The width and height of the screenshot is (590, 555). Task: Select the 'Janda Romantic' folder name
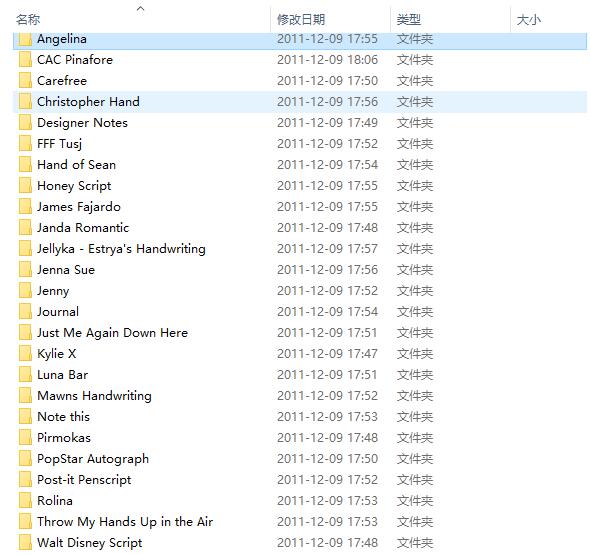coord(83,228)
